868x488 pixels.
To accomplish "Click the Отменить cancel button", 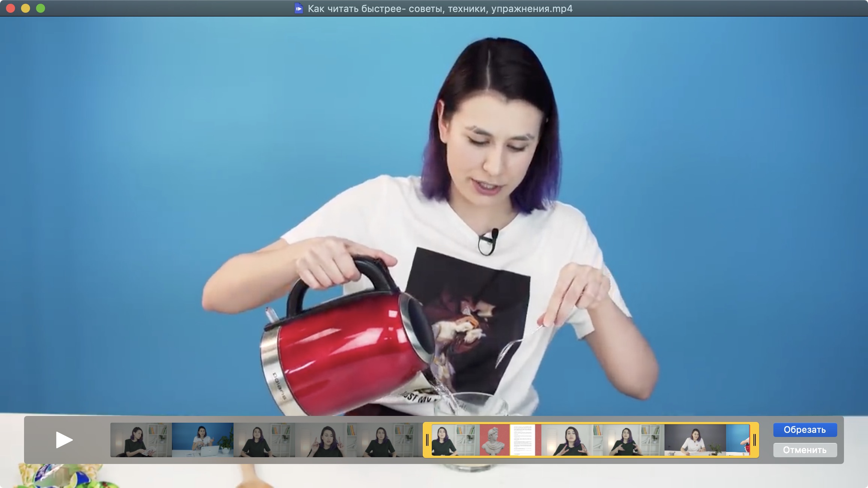I will pos(805,450).
